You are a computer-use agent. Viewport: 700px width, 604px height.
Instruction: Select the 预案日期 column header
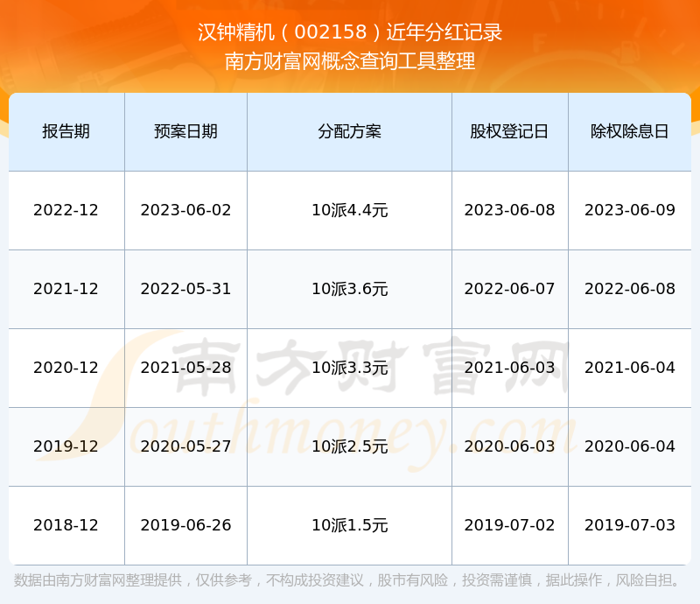[185, 131]
